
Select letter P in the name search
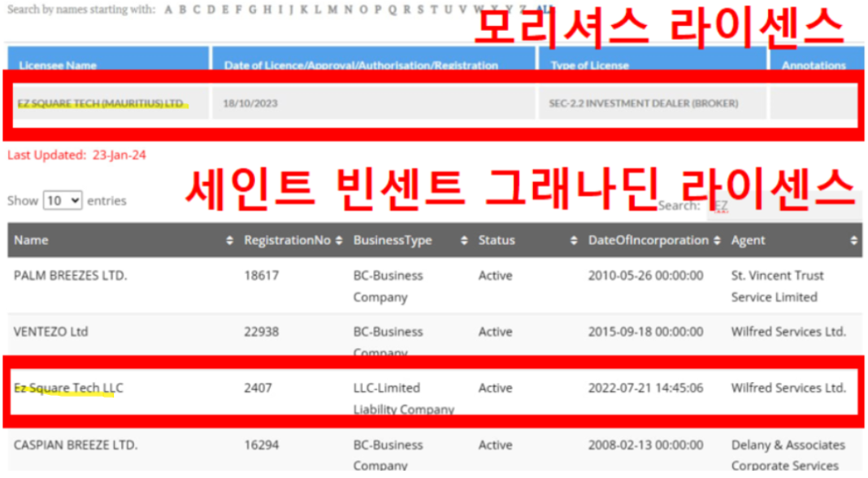(378, 10)
